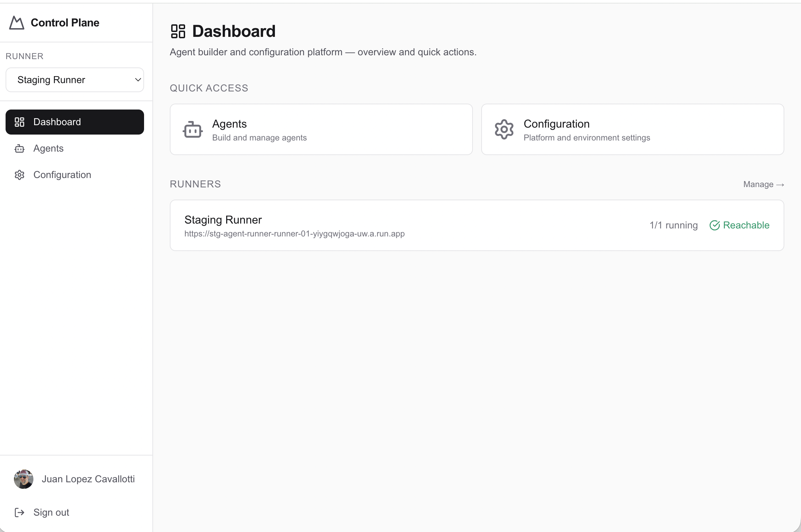Screen dimensions: 801x532
Task: Click the Dashboard header grid icon
Action: tap(178, 31)
